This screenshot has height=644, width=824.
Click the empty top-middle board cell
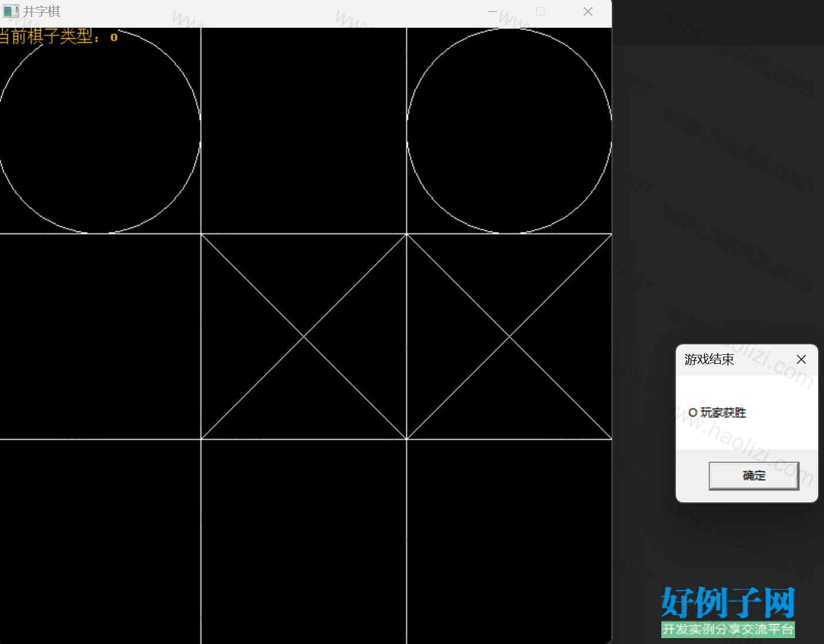tap(304, 131)
